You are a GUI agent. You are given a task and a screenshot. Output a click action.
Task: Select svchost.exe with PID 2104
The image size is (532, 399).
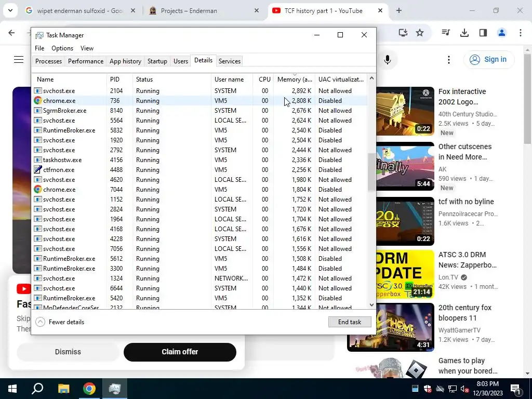(199, 91)
